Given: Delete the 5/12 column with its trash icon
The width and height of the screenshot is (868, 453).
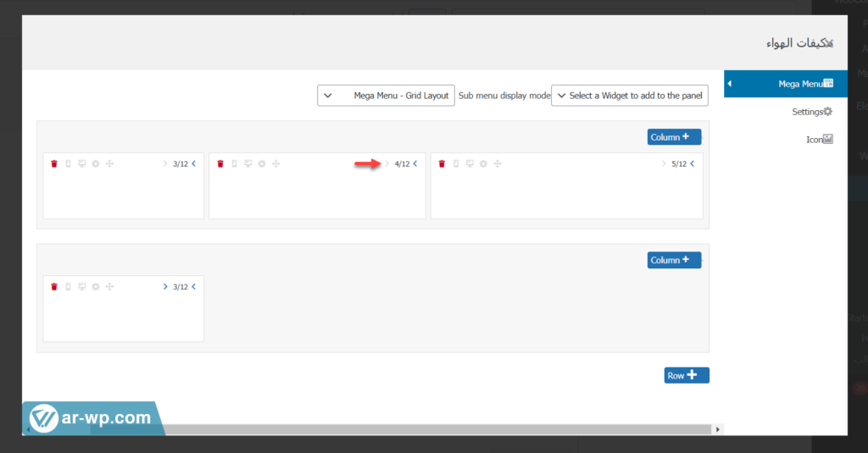Looking at the screenshot, I should coord(442,163).
